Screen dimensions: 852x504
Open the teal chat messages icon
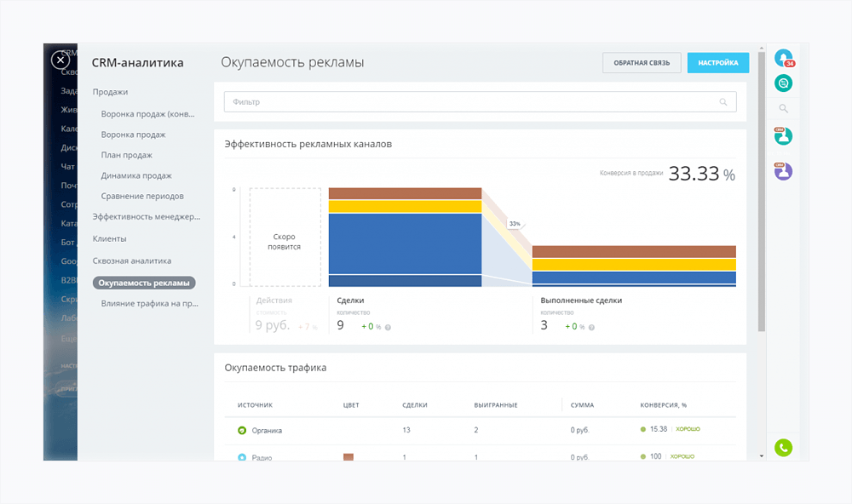click(x=783, y=83)
